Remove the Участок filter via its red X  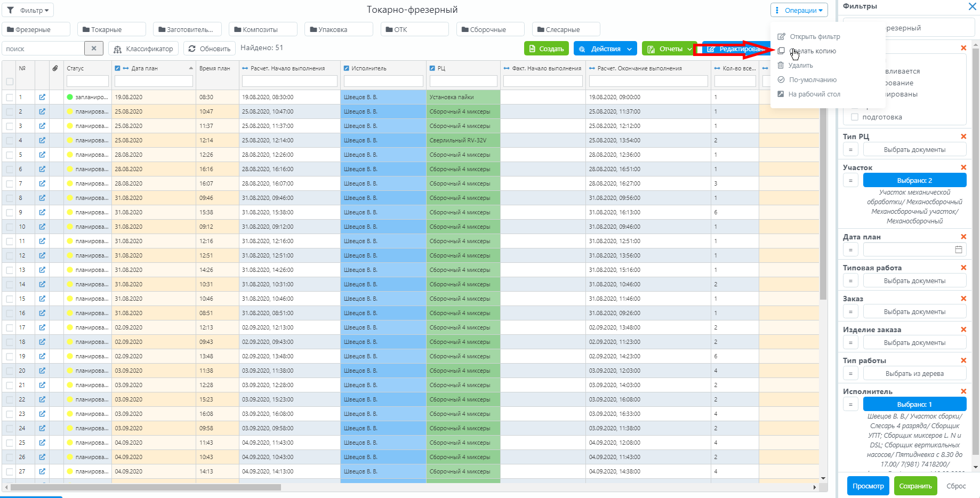[x=963, y=167]
